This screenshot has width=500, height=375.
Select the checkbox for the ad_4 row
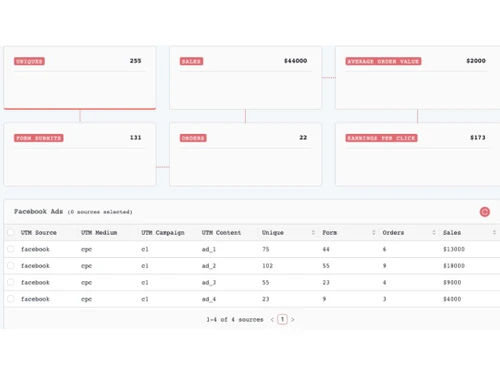[11, 299]
